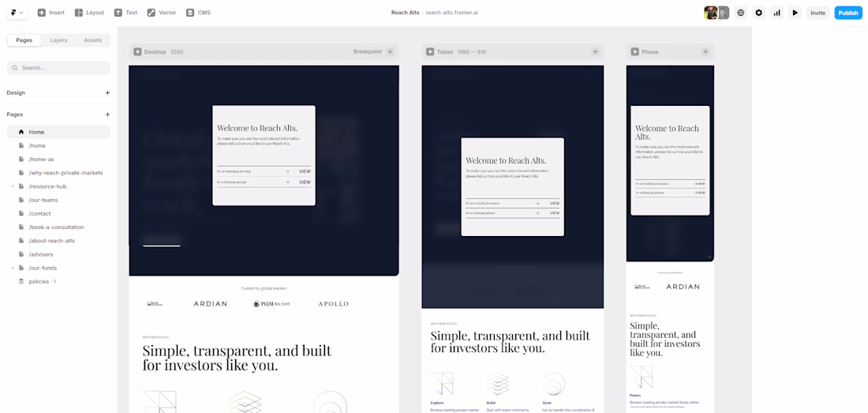Viewport: 868px width, 413px height.
Task: Click the Desktop frame title label
Action: point(155,52)
